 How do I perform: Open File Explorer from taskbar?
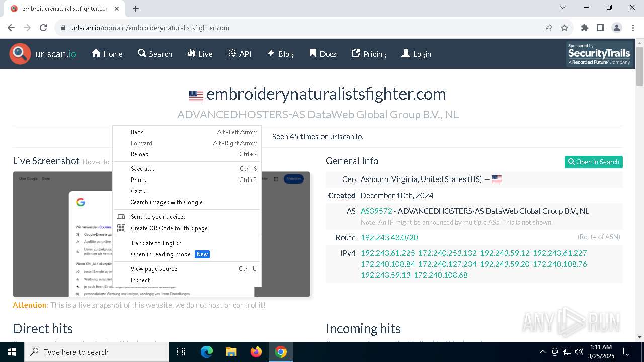pyautogui.click(x=231, y=352)
